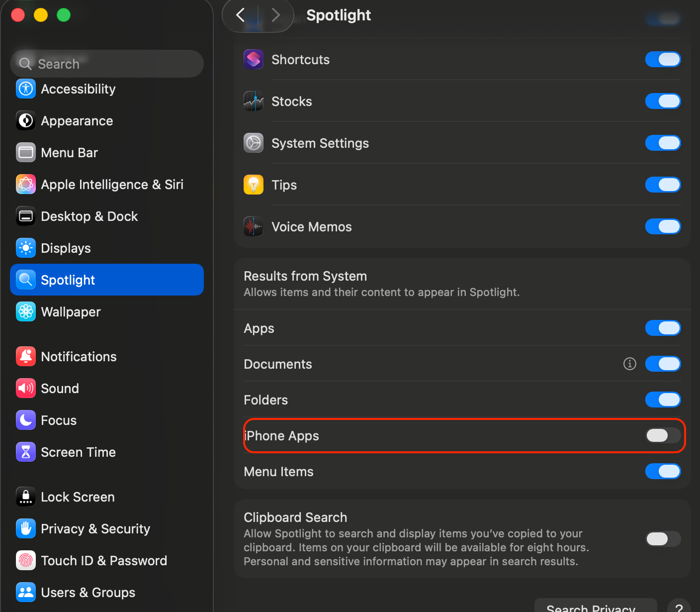
Task: Turn off Menu Items toggle
Action: (663, 472)
